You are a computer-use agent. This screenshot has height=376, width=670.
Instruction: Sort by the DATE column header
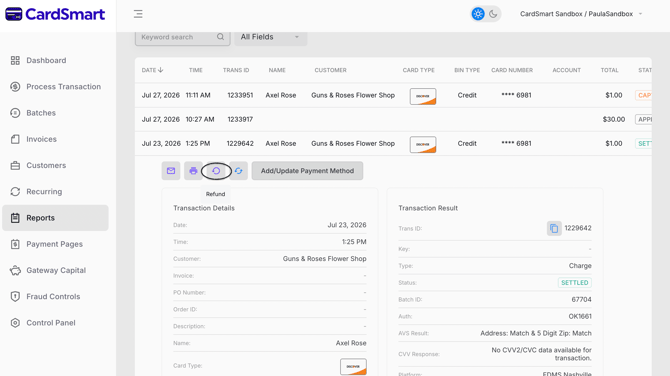point(153,70)
